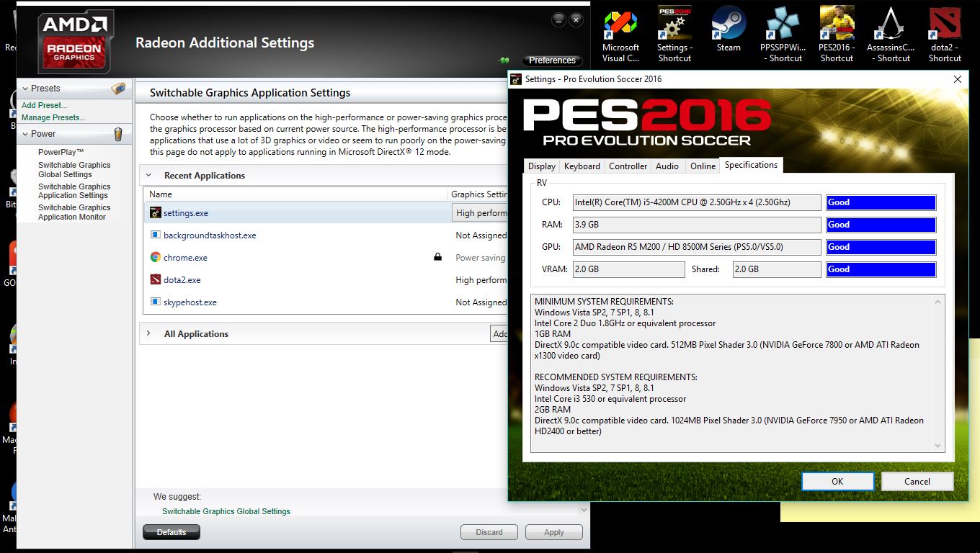
Task: Open the PPSSPPWindows desktop shortcut
Action: point(782,35)
